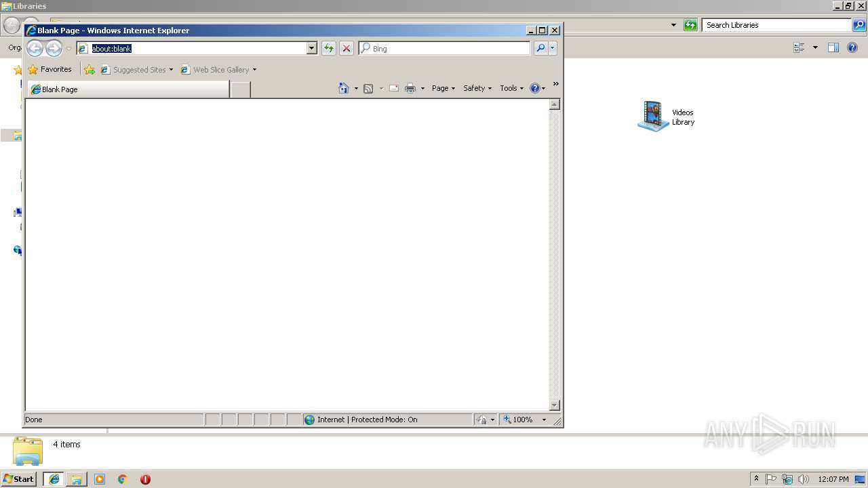
Task: Click the Refresh page icon
Action: [329, 48]
